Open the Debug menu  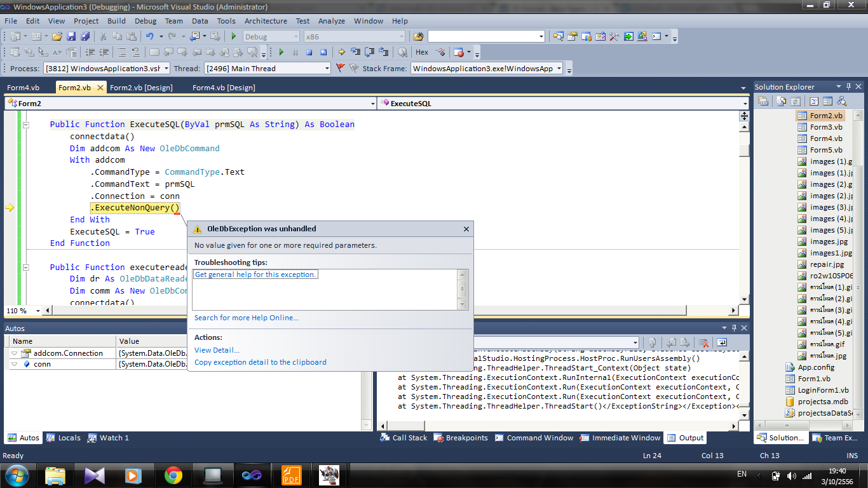tap(146, 21)
